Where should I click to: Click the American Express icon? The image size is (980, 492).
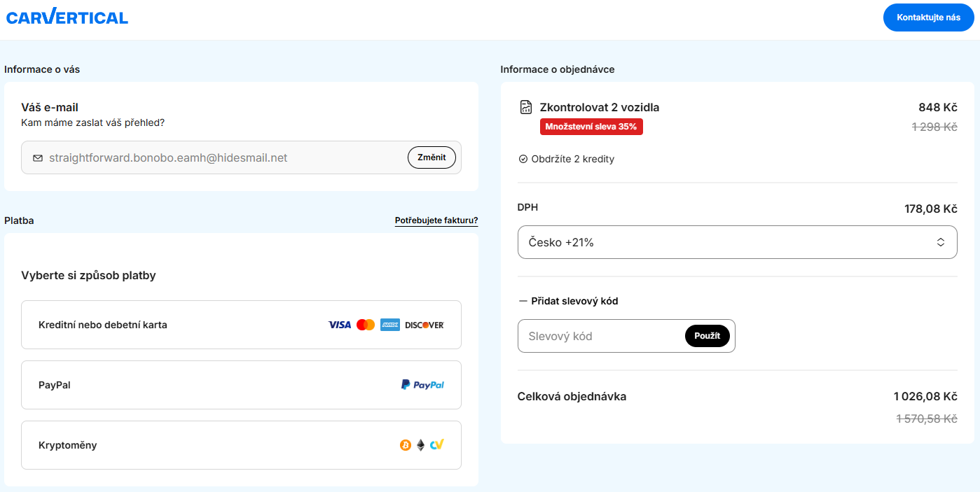[x=390, y=325]
